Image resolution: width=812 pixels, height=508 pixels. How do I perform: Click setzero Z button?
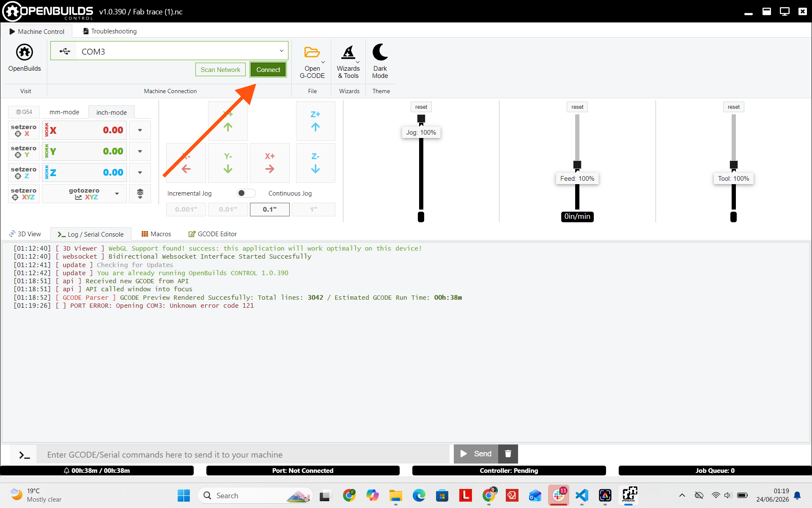click(x=24, y=173)
